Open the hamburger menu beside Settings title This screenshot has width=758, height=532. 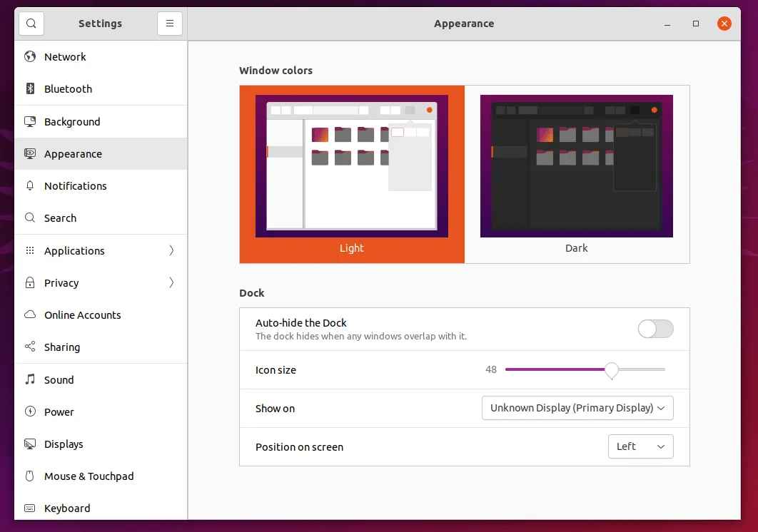click(x=170, y=24)
